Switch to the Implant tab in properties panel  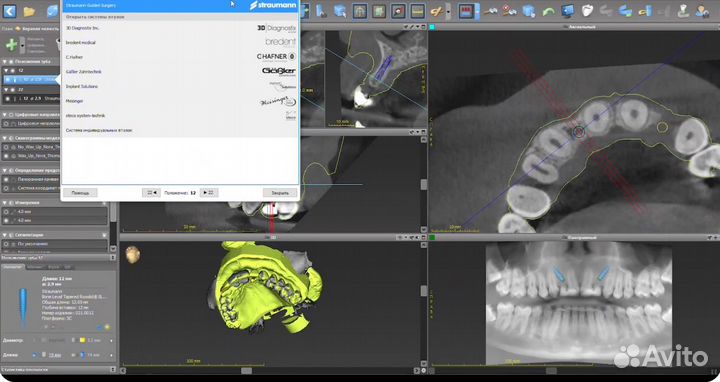pyautogui.click(x=13, y=267)
